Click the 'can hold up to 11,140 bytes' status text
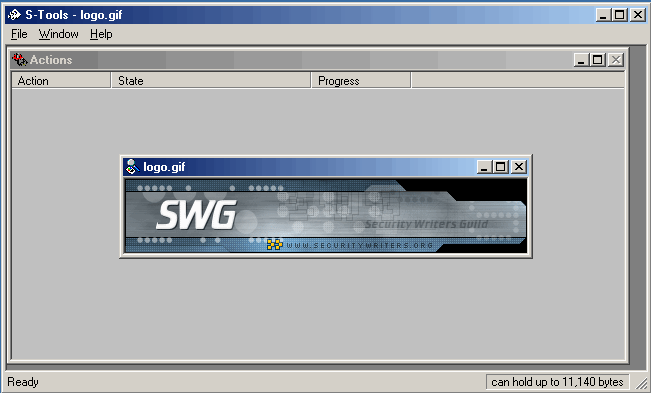The image size is (651, 393). (557, 381)
